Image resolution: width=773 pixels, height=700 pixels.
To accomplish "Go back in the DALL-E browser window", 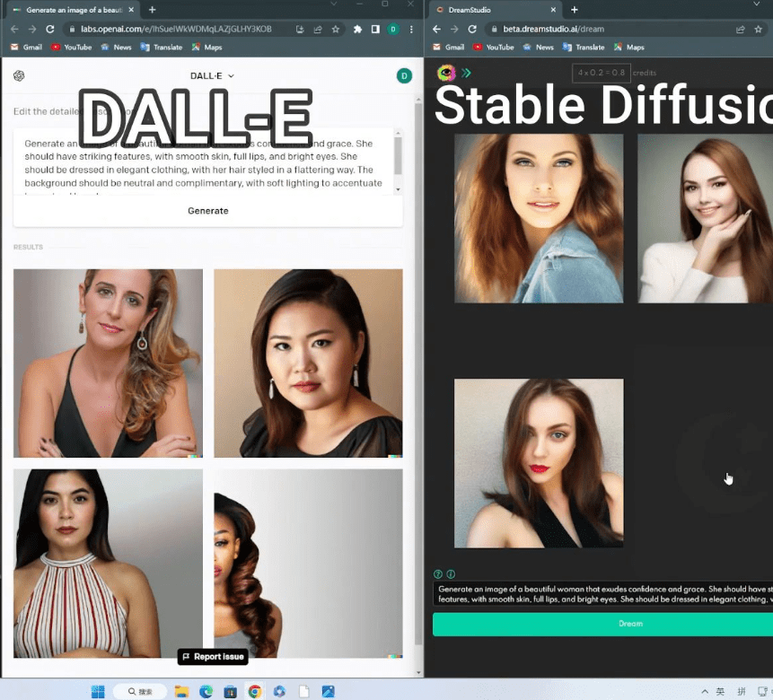I will pyautogui.click(x=14, y=29).
